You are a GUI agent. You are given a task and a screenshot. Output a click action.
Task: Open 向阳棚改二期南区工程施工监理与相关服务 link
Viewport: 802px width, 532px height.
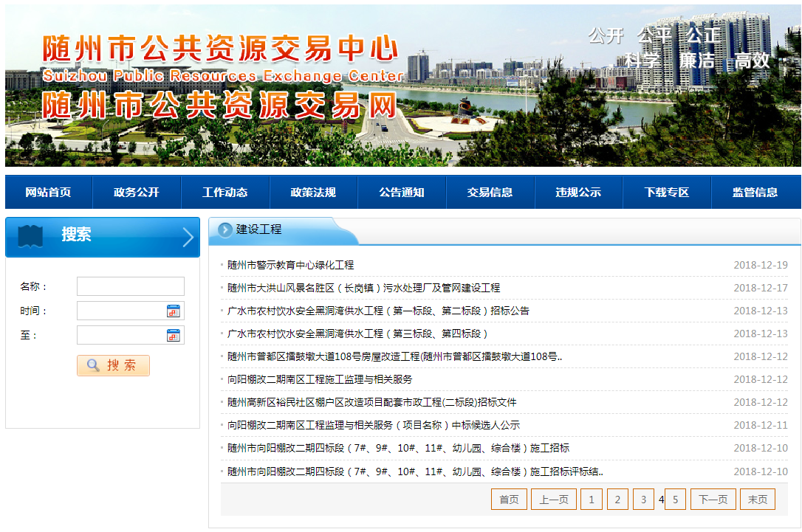coord(319,379)
